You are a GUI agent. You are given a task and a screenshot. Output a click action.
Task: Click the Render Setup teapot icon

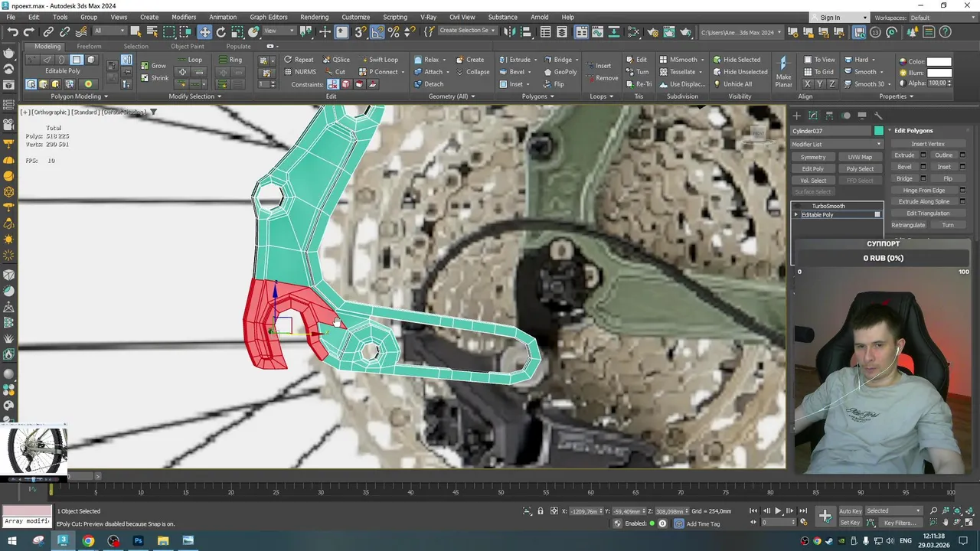[653, 32]
